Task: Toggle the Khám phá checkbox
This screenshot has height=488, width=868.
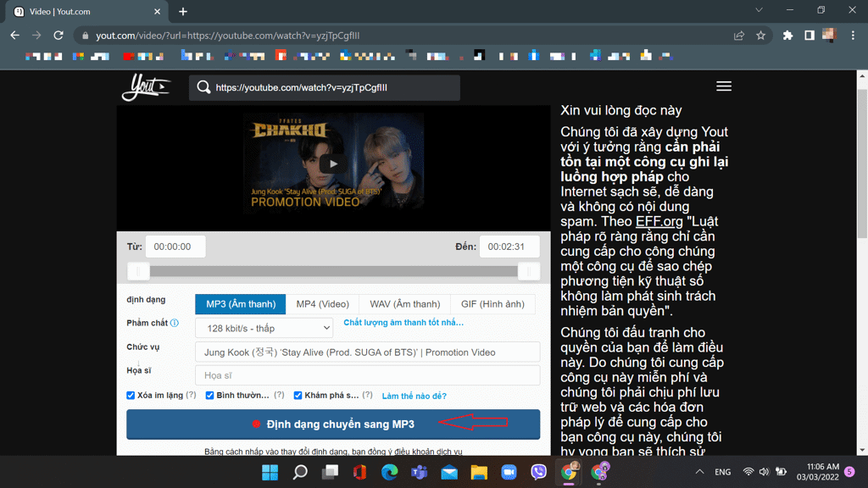Action: [298, 395]
